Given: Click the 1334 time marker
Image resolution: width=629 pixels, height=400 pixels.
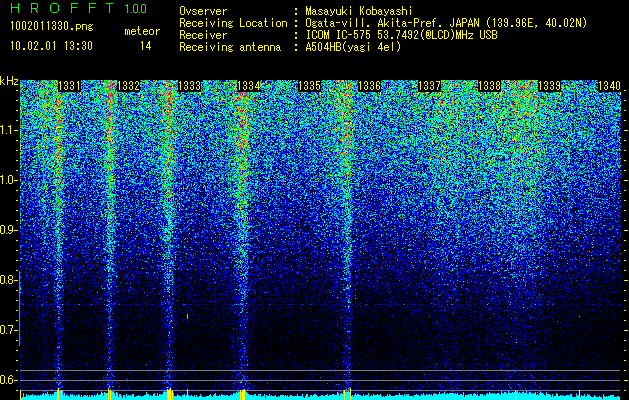Looking at the screenshot, I should (249, 86).
